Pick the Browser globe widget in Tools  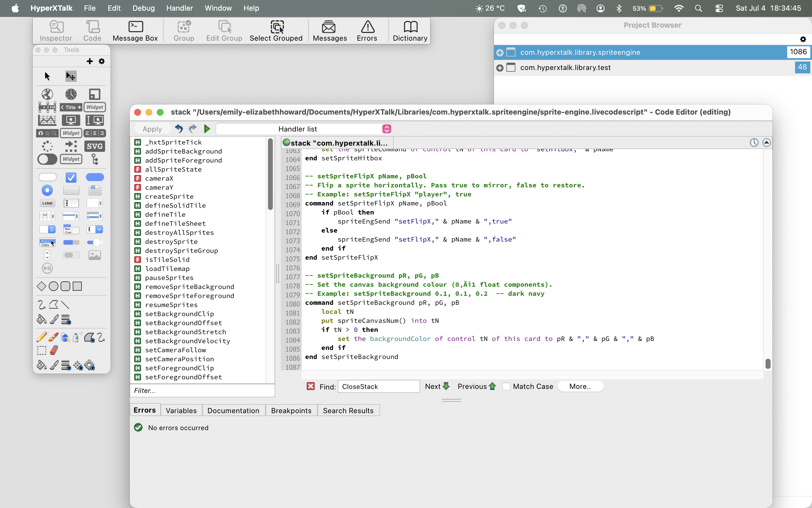(x=47, y=95)
